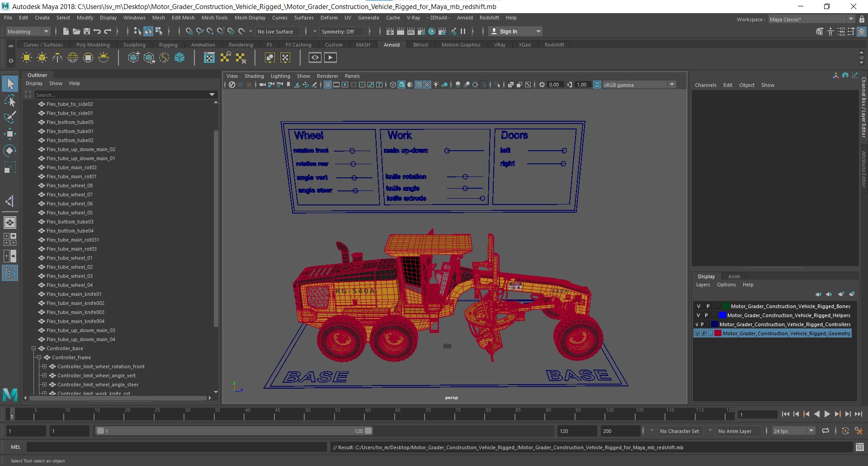868x466 pixels.
Task: Click move layer down icon
Action: (x=829, y=294)
